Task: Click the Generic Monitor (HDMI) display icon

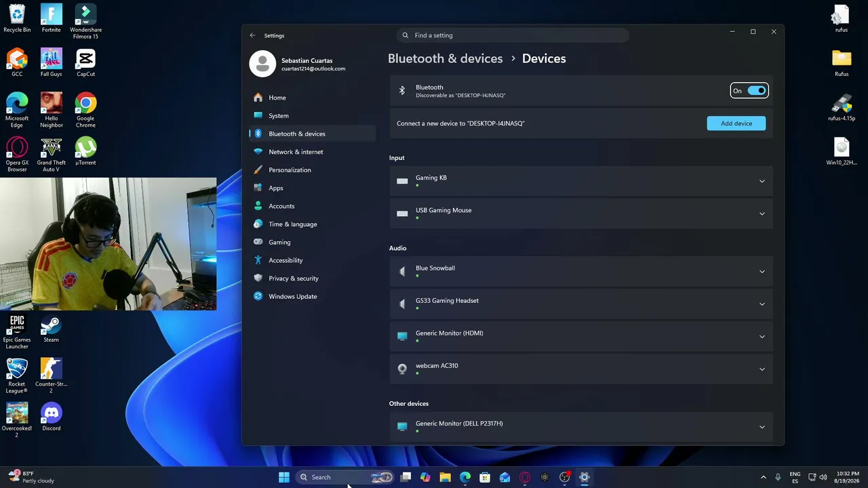Action: (x=402, y=336)
